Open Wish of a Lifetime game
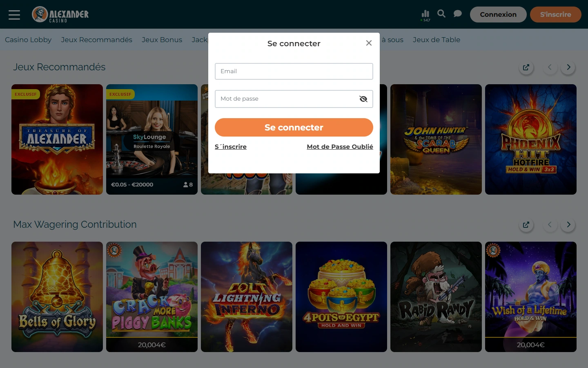This screenshot has height=368, width=588. [531, 297]
